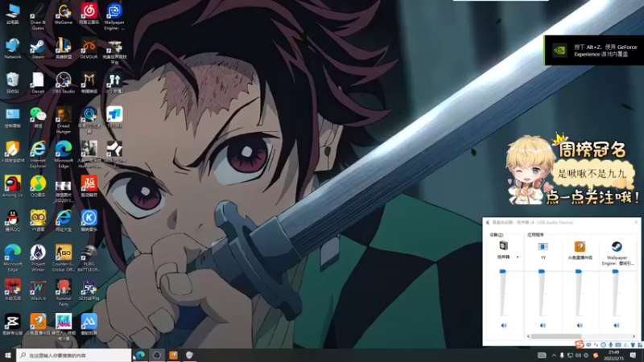Image resolution: width=644 pixels, height=362 pixels.
Task: Select the Project Winter desktop icon
Action: [38, 258]
